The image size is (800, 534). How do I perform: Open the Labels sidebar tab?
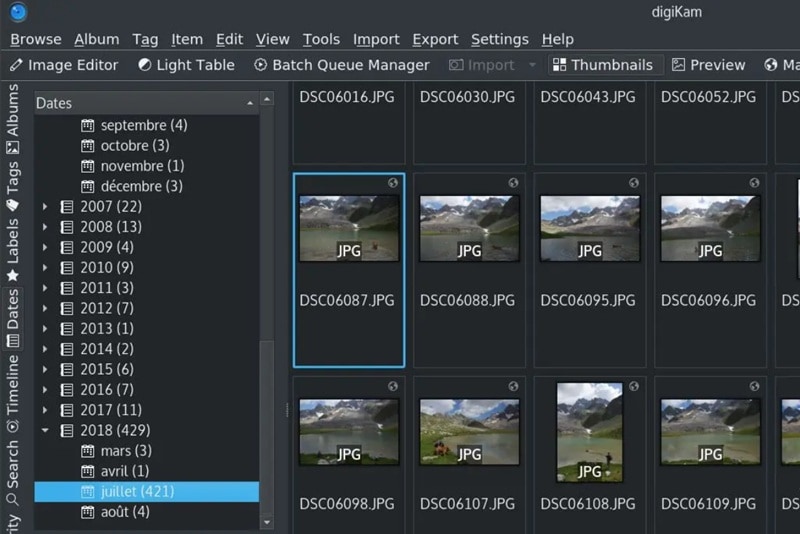(12, 250)
